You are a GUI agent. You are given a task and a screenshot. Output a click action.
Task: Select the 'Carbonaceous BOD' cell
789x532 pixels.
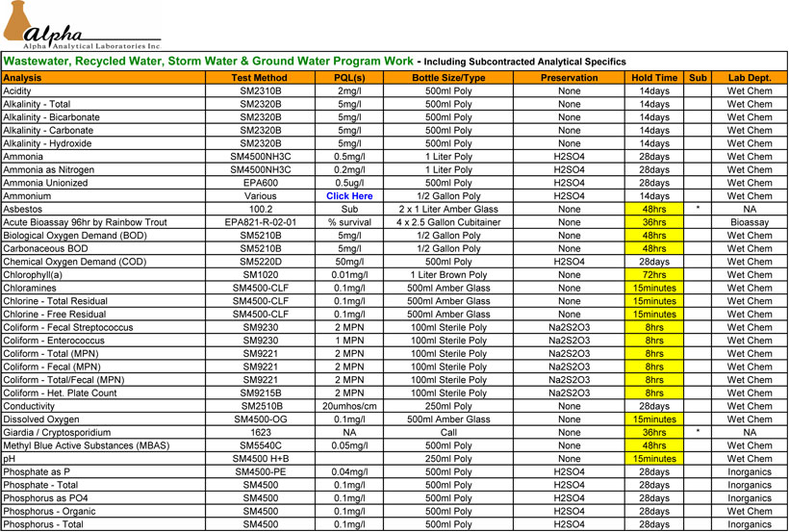(103, 248)
